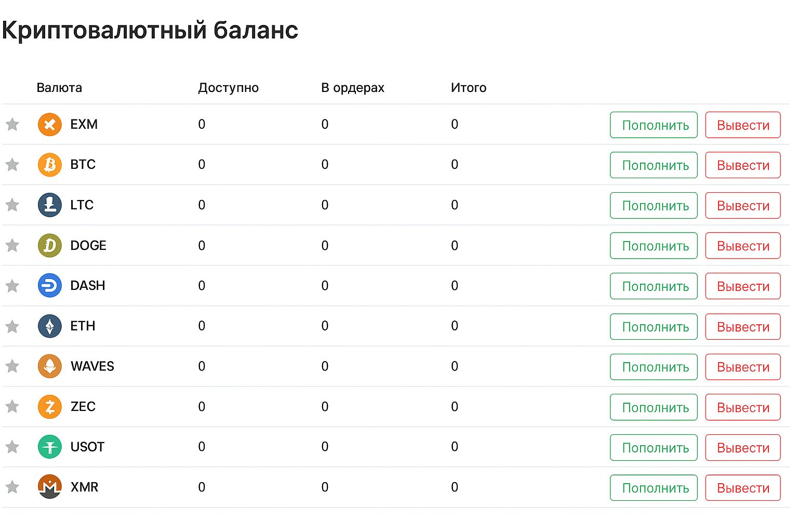Click the Monero (XMR) icon

pyautogui.click(x=49, y=487)
